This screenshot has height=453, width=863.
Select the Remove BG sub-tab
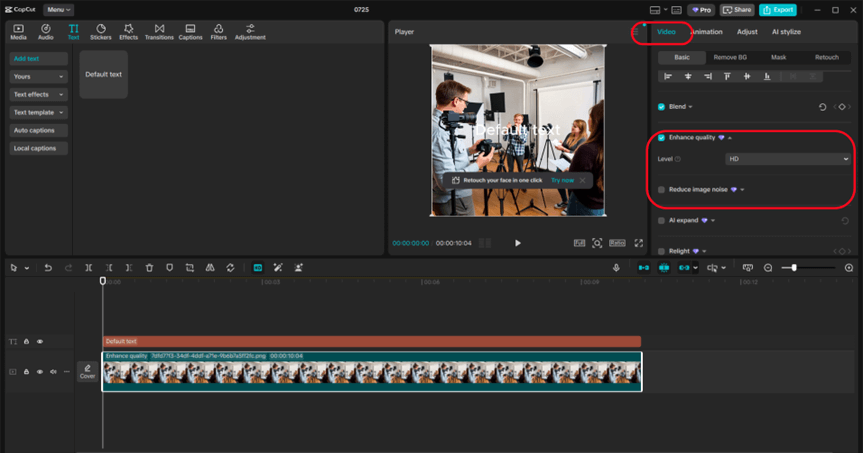point(729,57)
